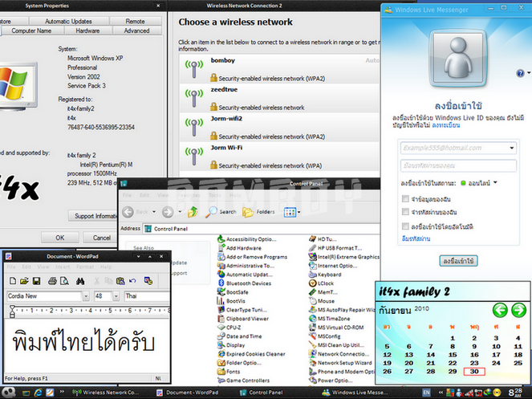Click the forgot password link in Messenger
Viewport: 532px width, 399px height.
coord(416,238)
